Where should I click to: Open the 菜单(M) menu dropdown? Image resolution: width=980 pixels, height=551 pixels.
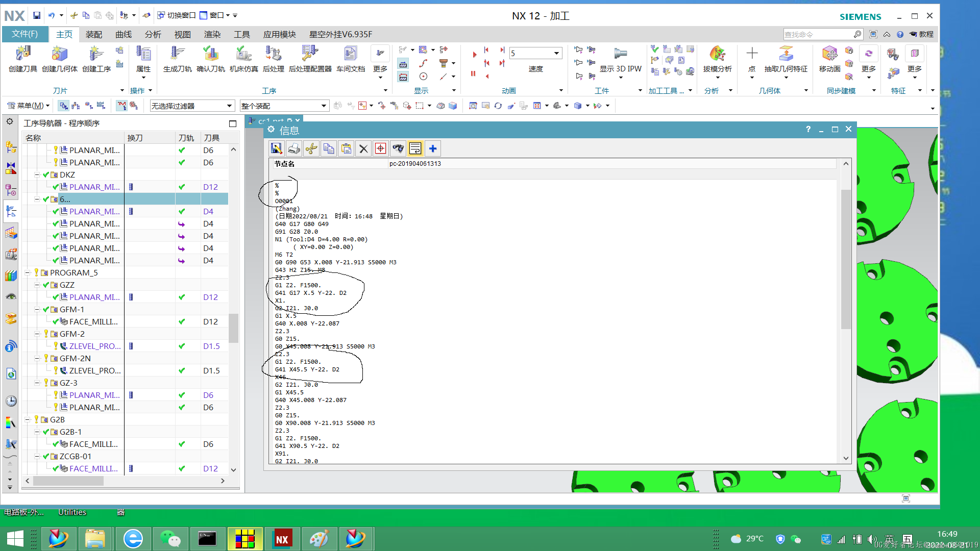point(28,106)
